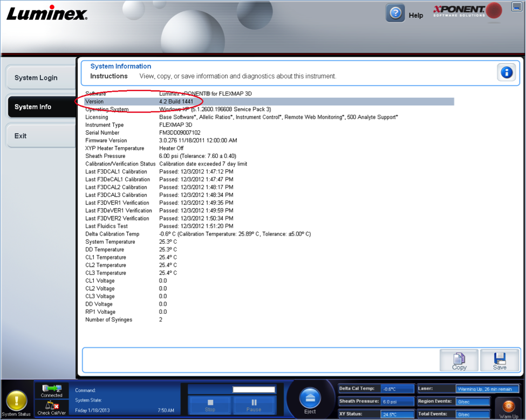Select the Last F3DCAL2 Calibration row
526x420 pixels.
(269, 187)
